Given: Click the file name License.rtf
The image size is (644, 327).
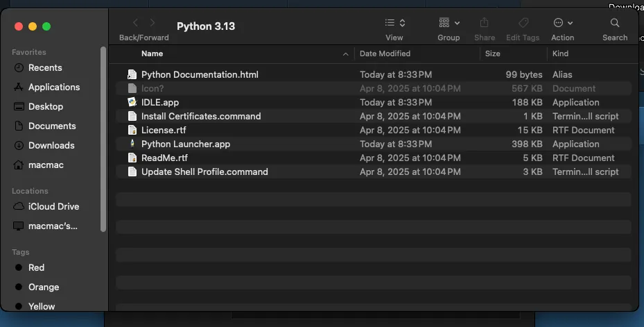Looking at the screenshot, I should (x=164, y=130).
